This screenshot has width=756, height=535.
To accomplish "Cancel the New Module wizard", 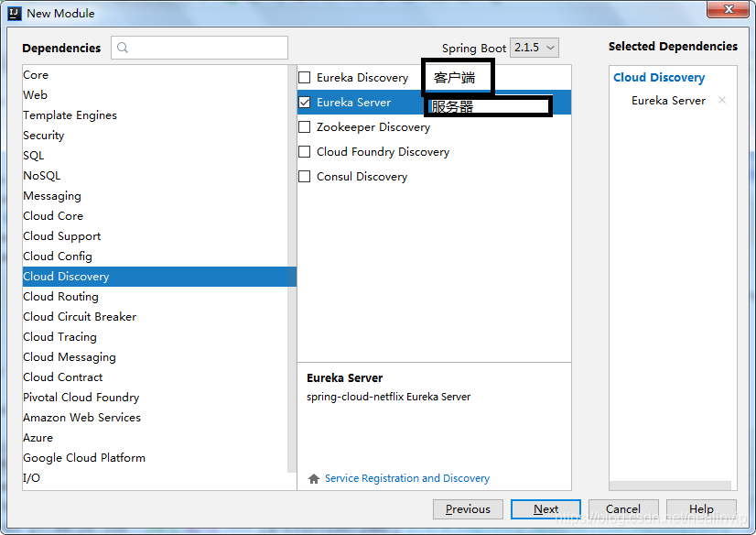I will [623, 509].
